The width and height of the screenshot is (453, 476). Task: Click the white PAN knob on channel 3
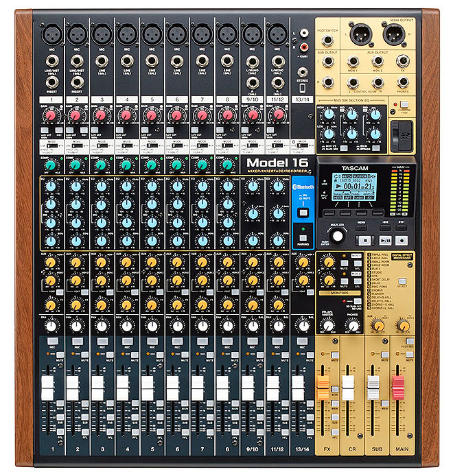102,326
